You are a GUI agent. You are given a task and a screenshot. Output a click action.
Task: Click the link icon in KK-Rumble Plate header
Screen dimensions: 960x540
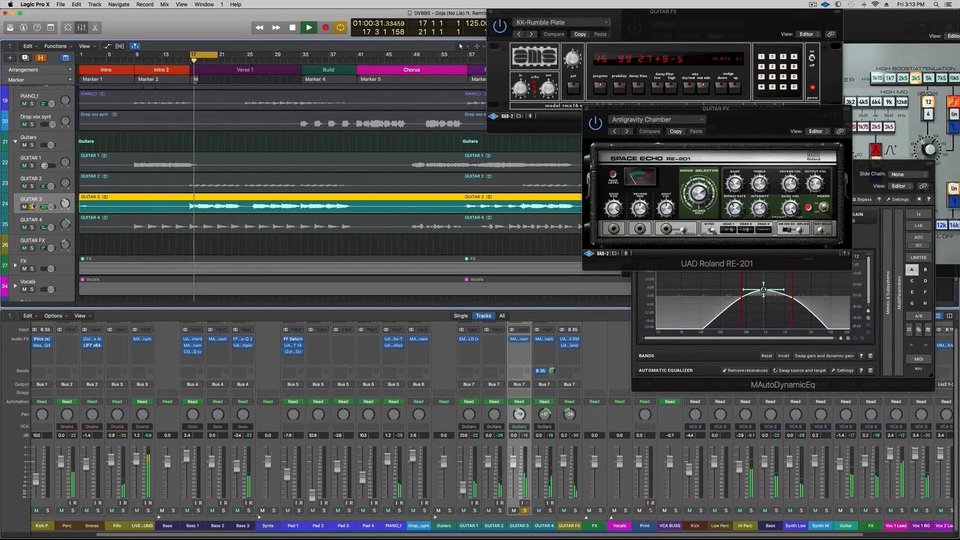click(831, 34)
